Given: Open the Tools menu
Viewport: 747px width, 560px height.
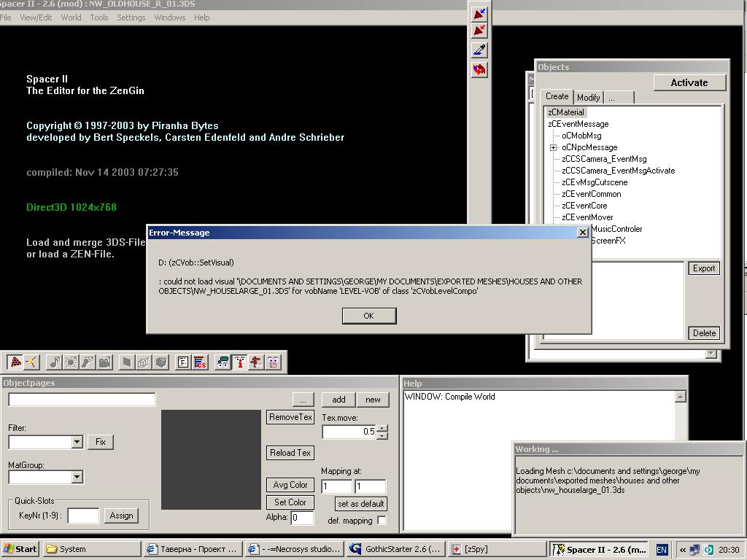Looking at the screenshot, I should tap(99, 17).
